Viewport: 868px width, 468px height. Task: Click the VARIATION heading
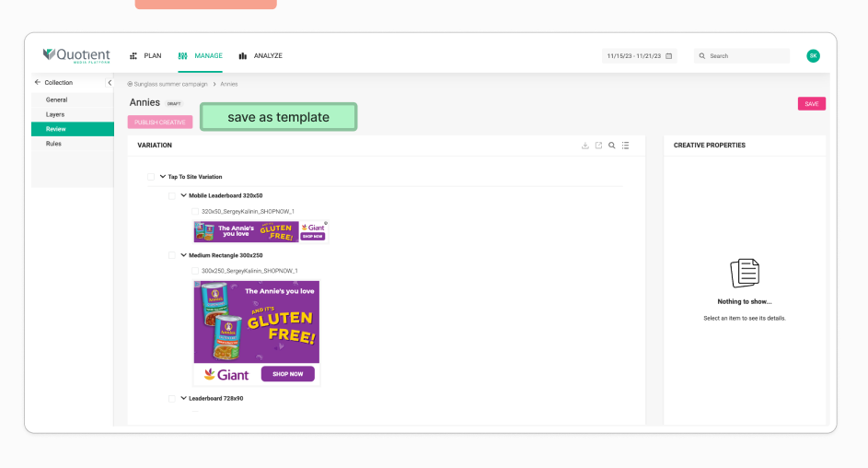click(x=155, y=146)
